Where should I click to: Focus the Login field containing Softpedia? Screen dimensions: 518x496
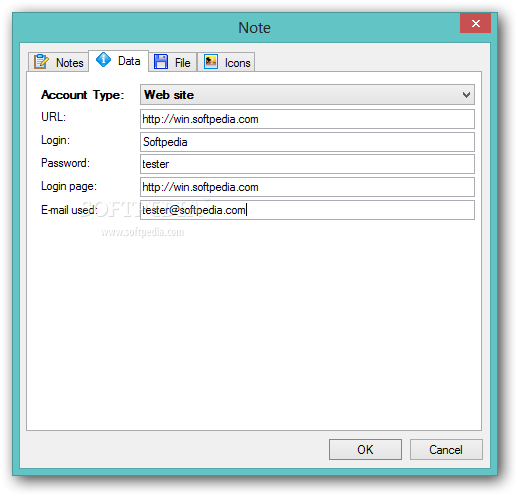[307, 142]
